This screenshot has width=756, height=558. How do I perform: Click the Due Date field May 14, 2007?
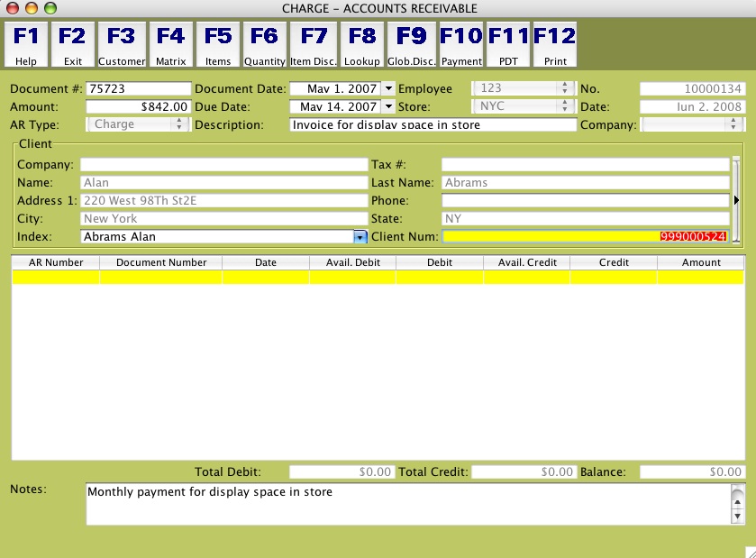[335, 106]
